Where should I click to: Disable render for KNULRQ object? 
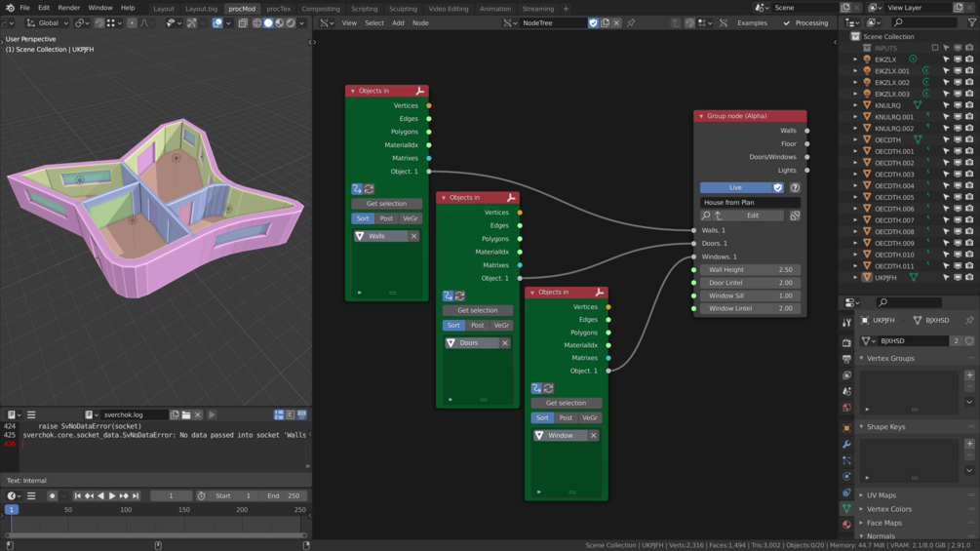[969, 105]
